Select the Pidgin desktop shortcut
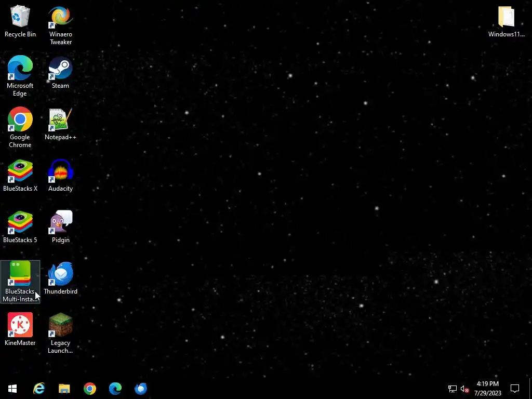Viewport: 532px width, 399px height. pyautogui.click(x=60, y=228)
